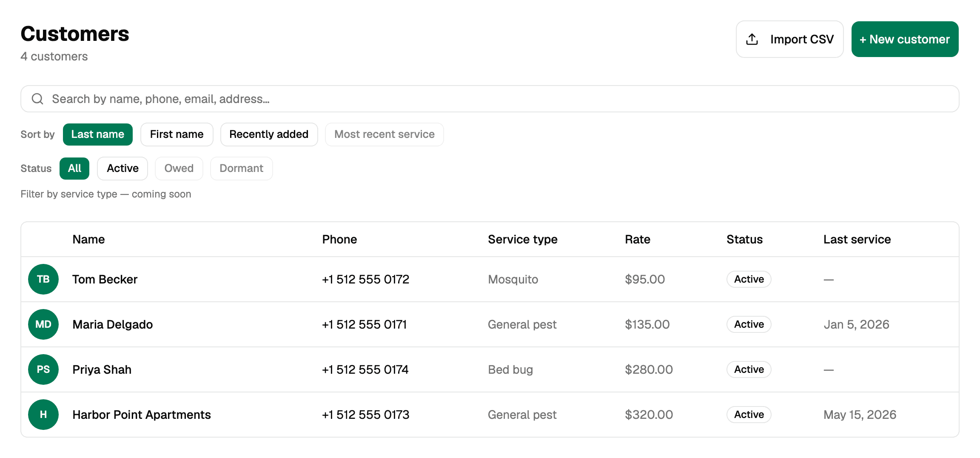This screenshot has width=980, height=458.
Task: Open Maria Delgado's MD avatar
Action: 43,324
